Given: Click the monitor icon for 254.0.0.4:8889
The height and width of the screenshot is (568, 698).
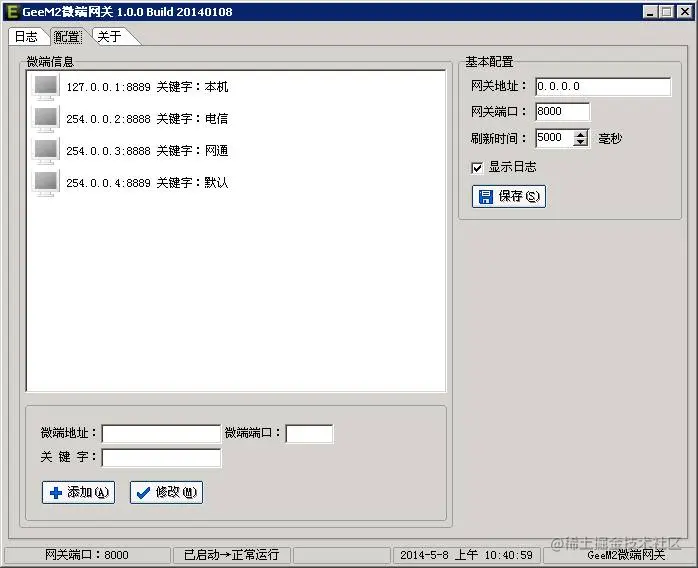Looking at the screenshot, I should tap(46, 183).
